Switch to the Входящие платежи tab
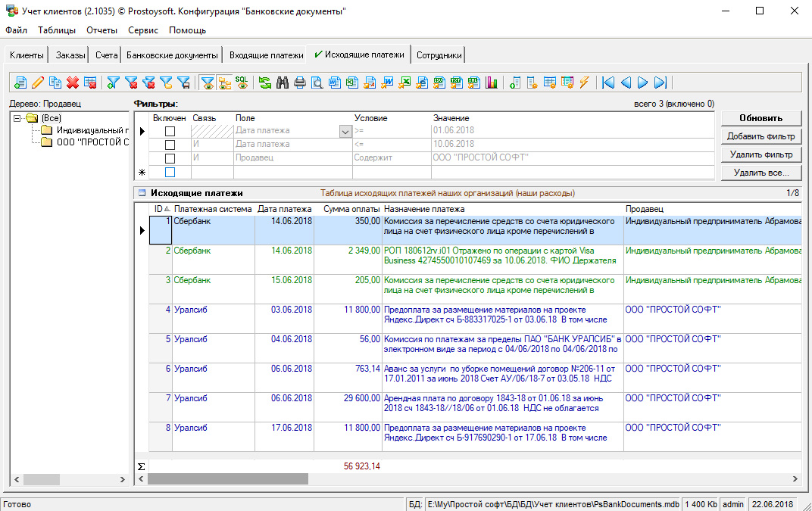Image resolution: width=812 pixels, height=511 pixels. [x=266, y=55]
